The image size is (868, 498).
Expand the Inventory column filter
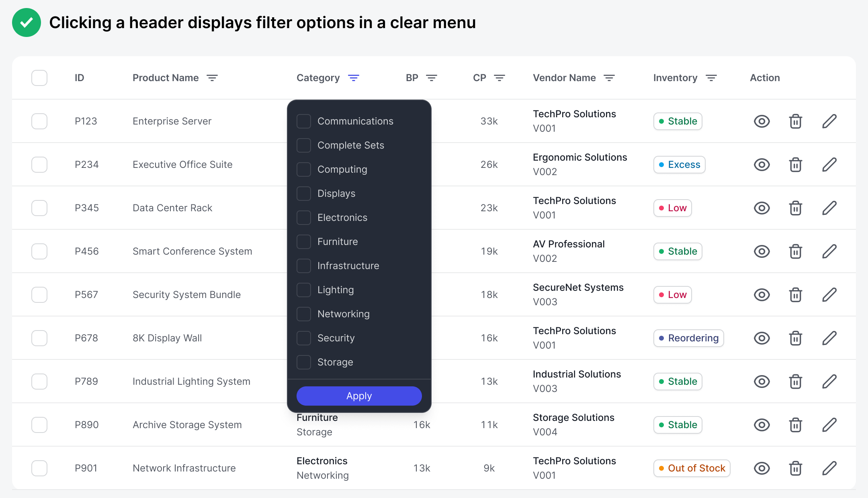point(711,78)
